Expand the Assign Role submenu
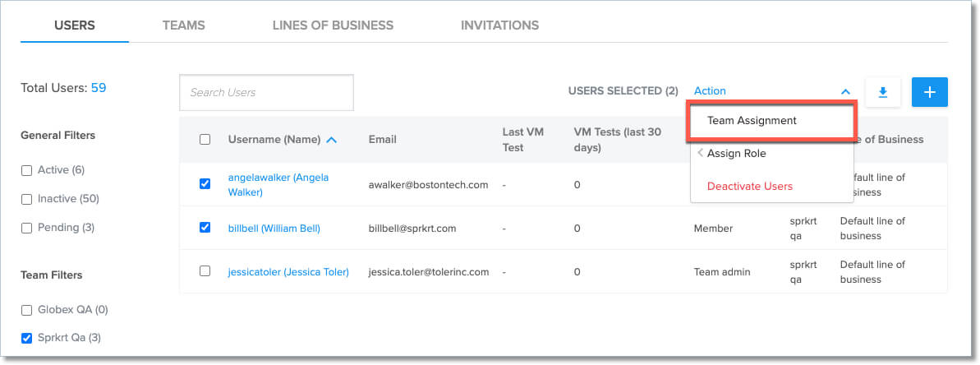The height and width of the screenshot is (365, 980). 736,153
